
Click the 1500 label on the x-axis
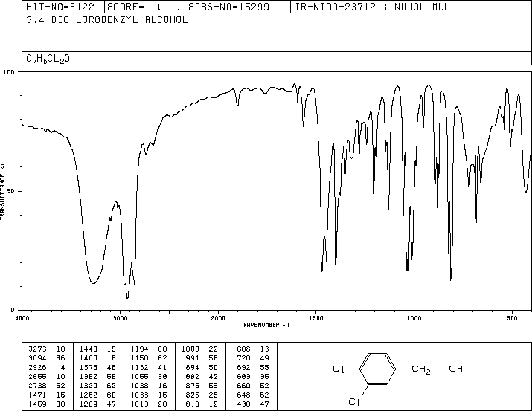pyautogui.click(x=316, y=318)
